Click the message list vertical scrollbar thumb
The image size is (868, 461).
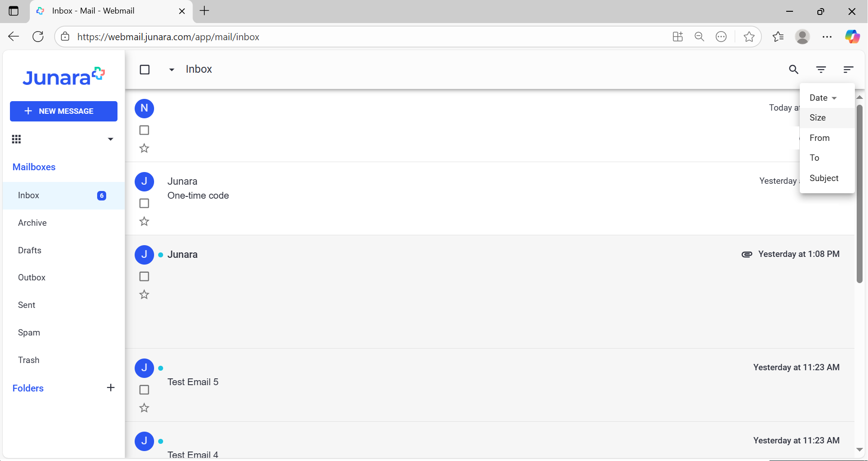859,194
